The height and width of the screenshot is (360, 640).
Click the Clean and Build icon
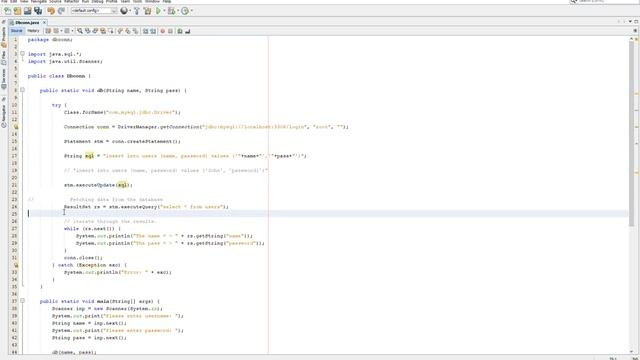coord(147,11)
